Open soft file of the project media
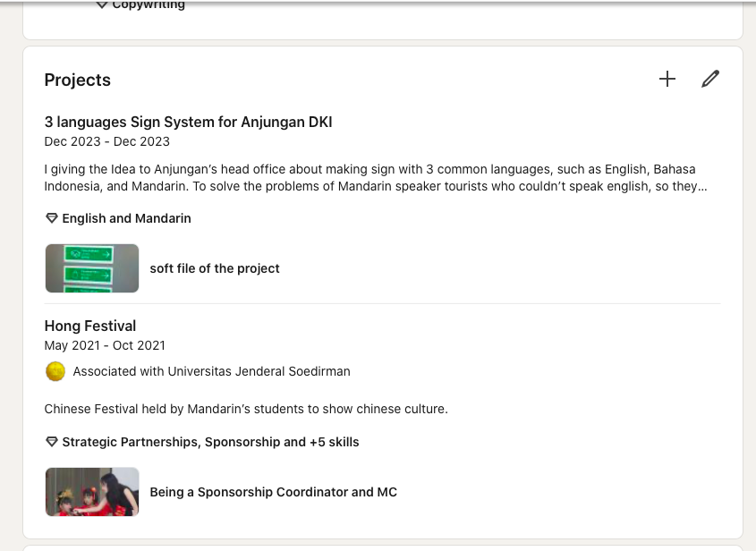This screenshot has height=551, width=756. click(215, 268)
